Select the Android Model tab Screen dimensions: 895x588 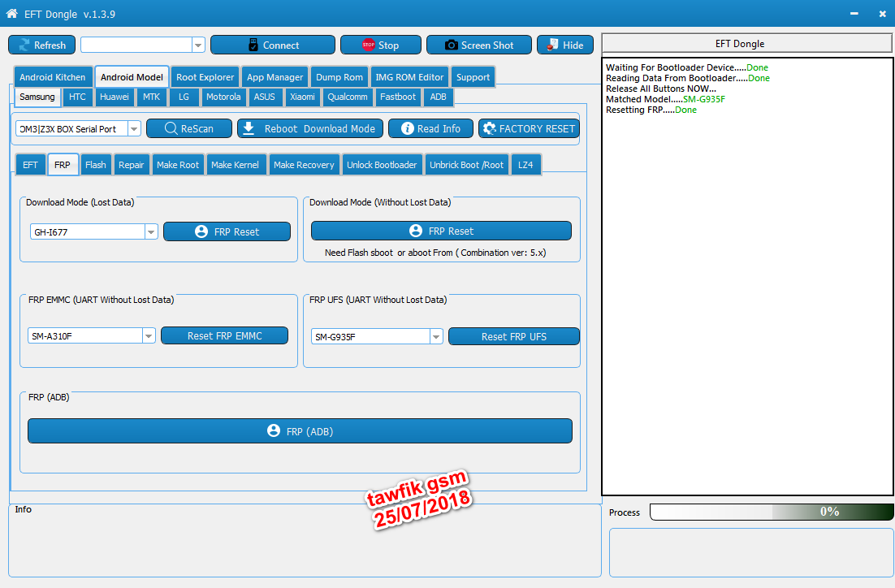132,77
